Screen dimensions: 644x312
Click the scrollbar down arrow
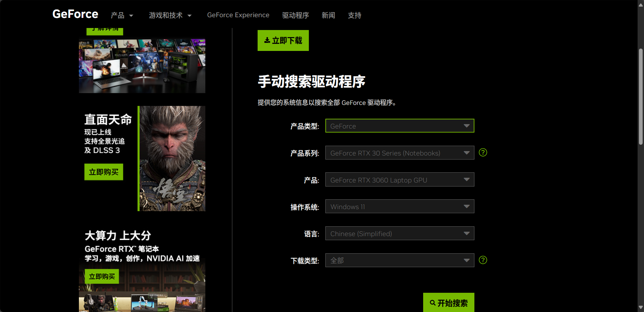641,308
